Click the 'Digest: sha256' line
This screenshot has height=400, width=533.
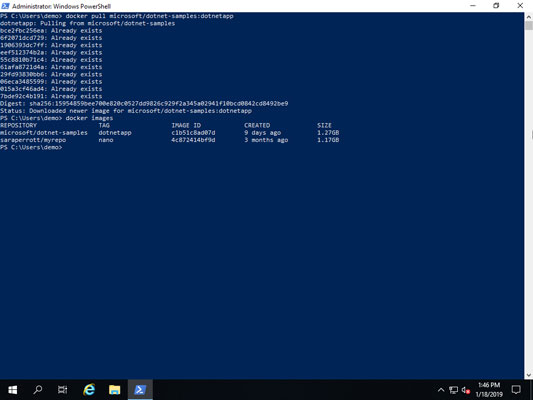tap(144, 104)
